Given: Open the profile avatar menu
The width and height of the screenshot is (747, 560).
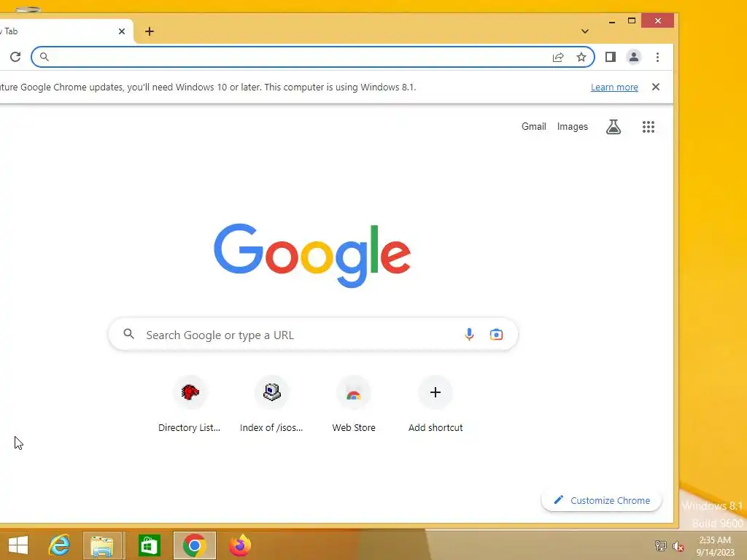Looking at the screenshot, I should tap(634, 57).
